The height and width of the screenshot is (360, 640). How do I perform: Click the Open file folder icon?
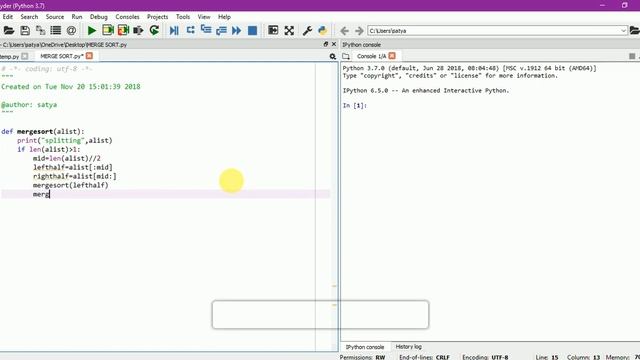tap(9, 31)
